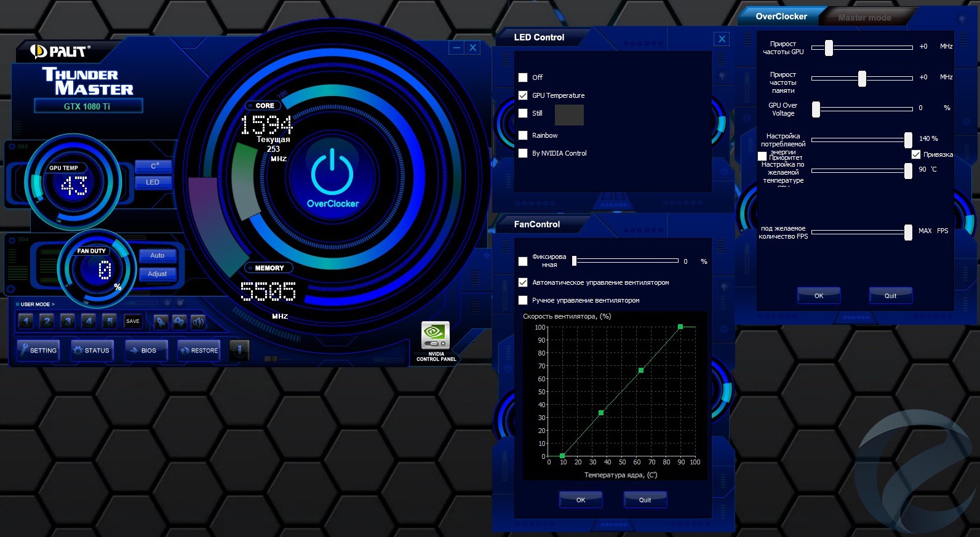
Task: Open the BIOS panel
Action: pos(145,350)
